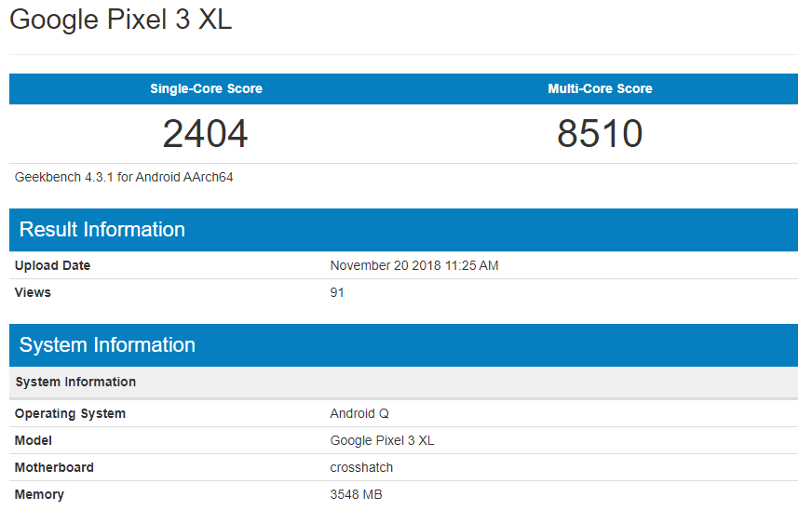Select the single-core score value 2404
Viewport: 812px width, 524px height.
tap(206, 134)
